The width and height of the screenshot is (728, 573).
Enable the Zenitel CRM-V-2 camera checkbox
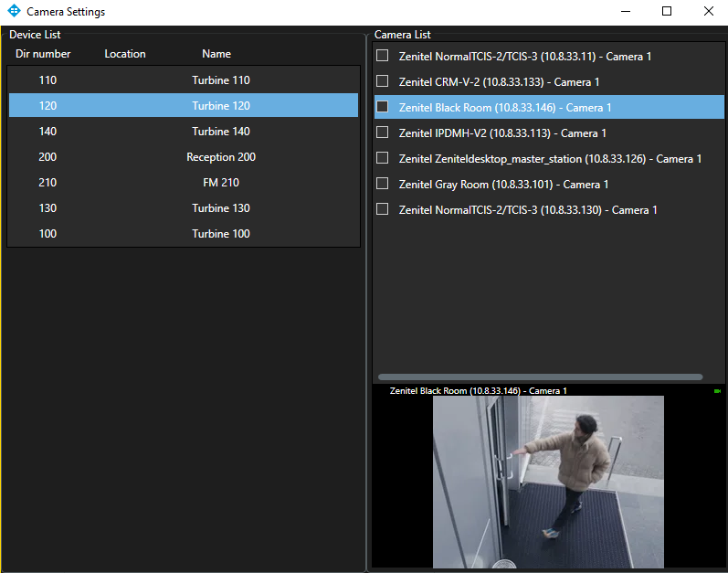pyautogui.click(x=383, y=81)
